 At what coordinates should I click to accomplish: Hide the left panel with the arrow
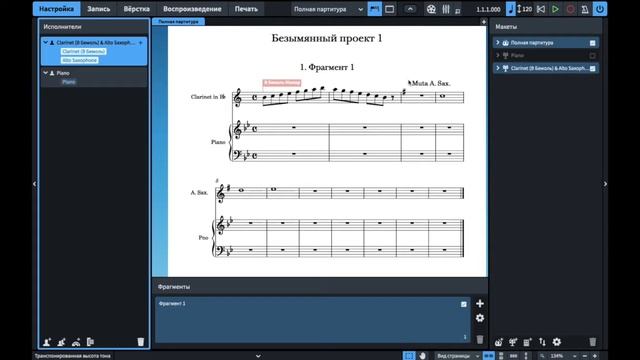34,184
